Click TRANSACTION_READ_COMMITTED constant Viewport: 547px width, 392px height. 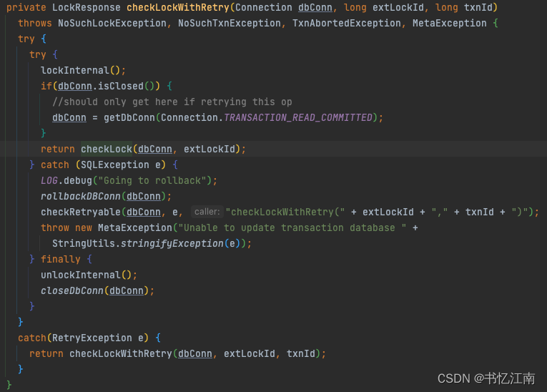point(298,117)
